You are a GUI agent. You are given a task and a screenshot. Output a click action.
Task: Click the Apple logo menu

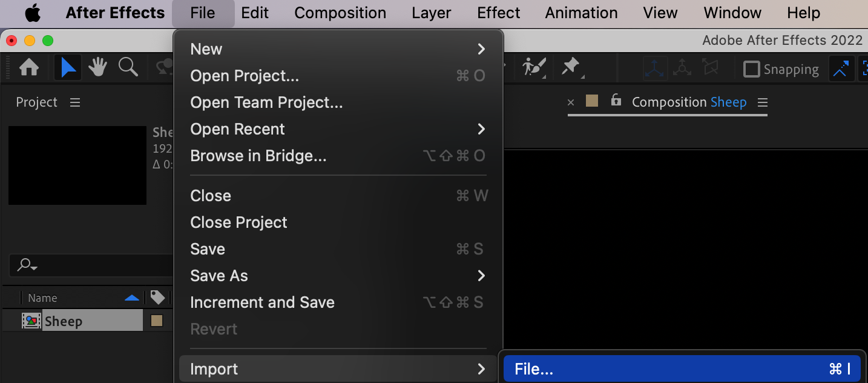tap(32, 13)
